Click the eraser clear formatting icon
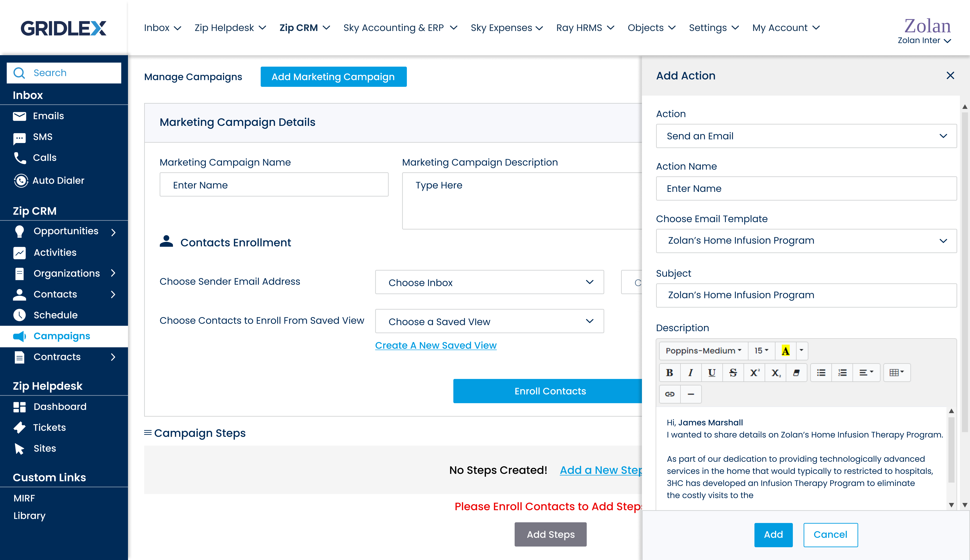The image size is (970, 560). point(796,373)
